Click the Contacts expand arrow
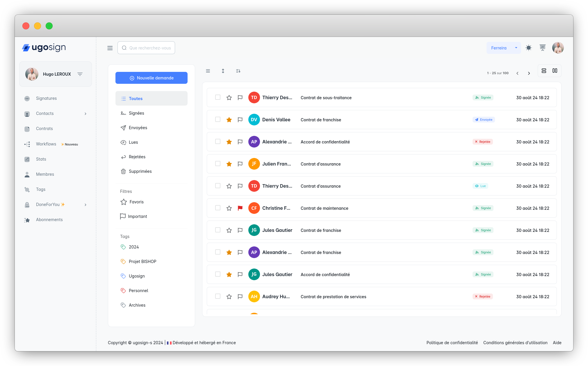588x366 pixels. tap(85, 113)
